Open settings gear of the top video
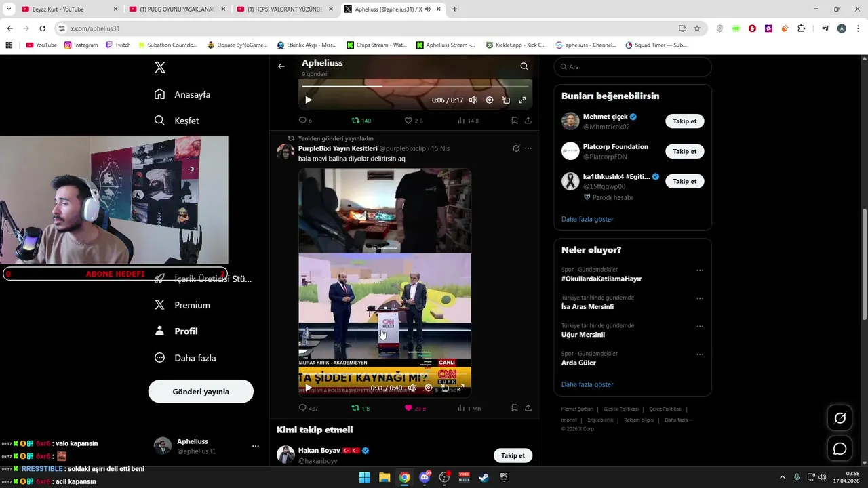868x488 pixels. click(x=490, y=100)
